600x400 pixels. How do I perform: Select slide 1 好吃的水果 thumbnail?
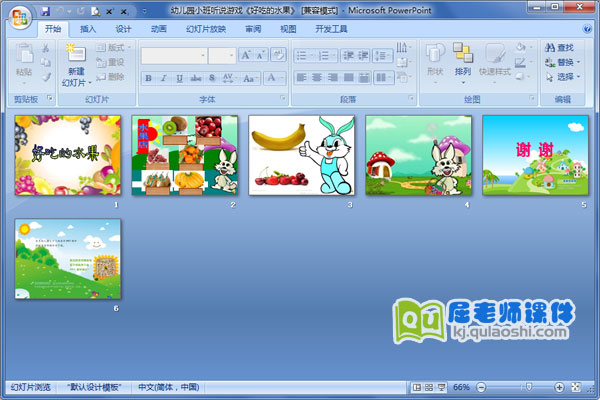[68, 155]
